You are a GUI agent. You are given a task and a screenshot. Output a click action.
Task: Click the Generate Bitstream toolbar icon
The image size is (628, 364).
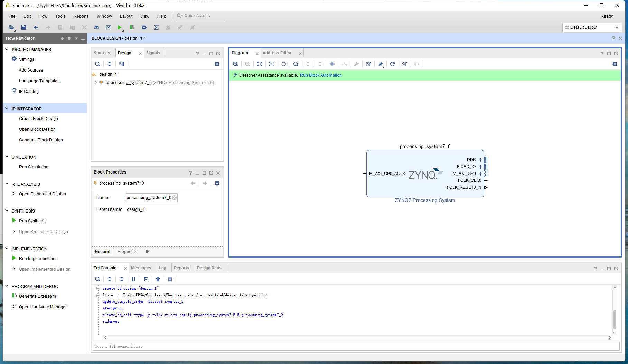tap(132, 27)
